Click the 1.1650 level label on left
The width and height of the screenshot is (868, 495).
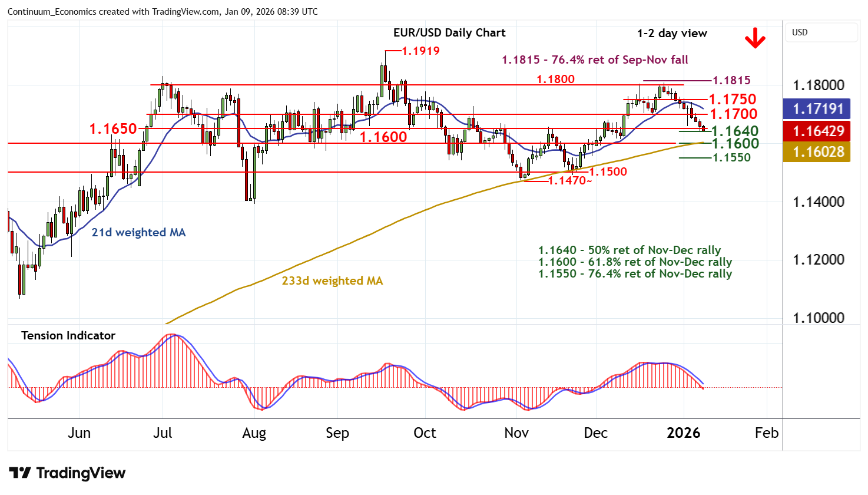(x=112, y=128)
